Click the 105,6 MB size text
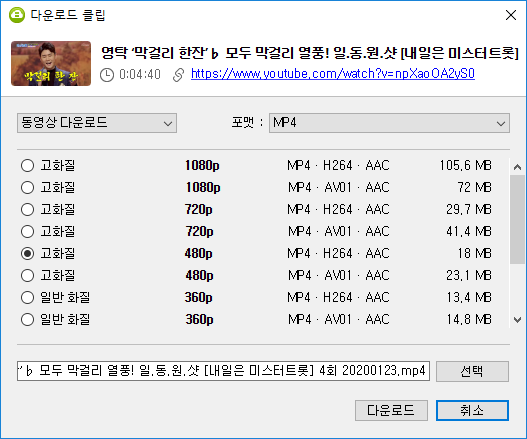Screen dimensions: 527x439 465,165
